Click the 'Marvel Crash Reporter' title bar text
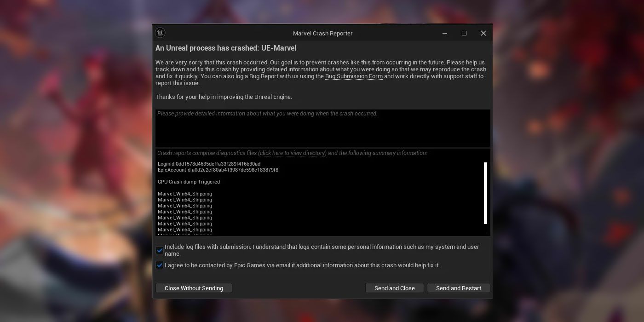The height and width of the screenshot is (322, 644). pos(322,33)
